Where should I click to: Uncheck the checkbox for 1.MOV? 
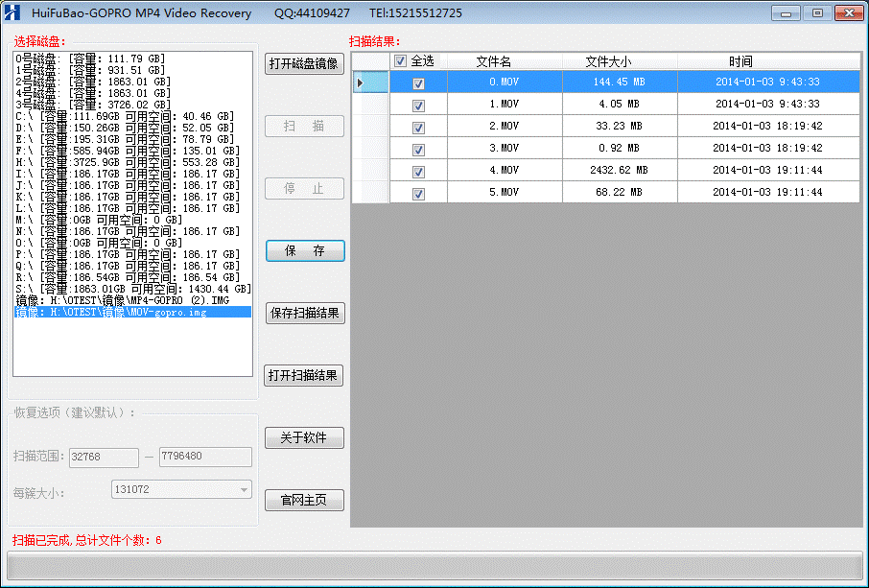click(x=418, y=106)
